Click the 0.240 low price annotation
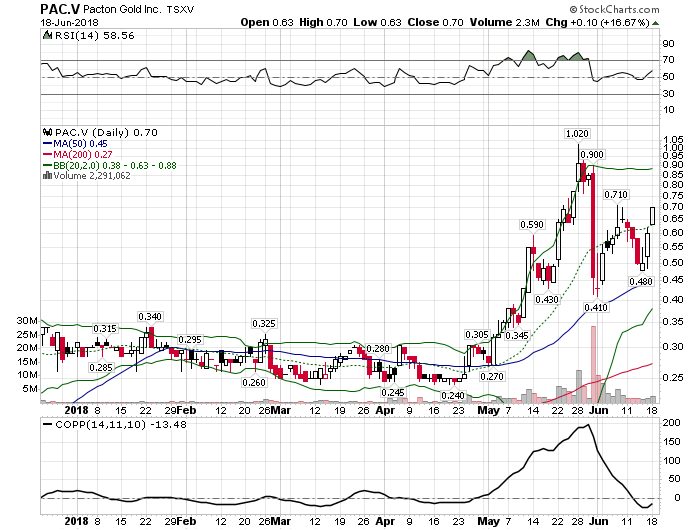 tap(453, 396)
